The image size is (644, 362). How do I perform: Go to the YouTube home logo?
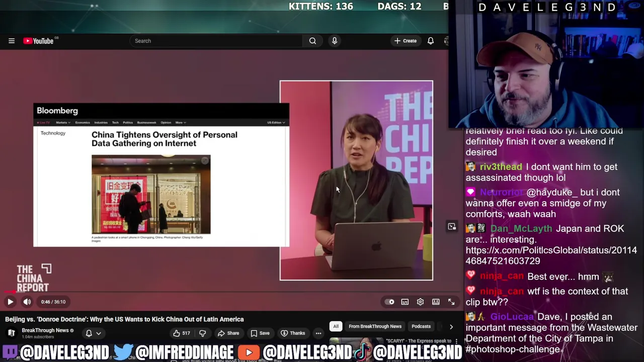coord(38,41)
